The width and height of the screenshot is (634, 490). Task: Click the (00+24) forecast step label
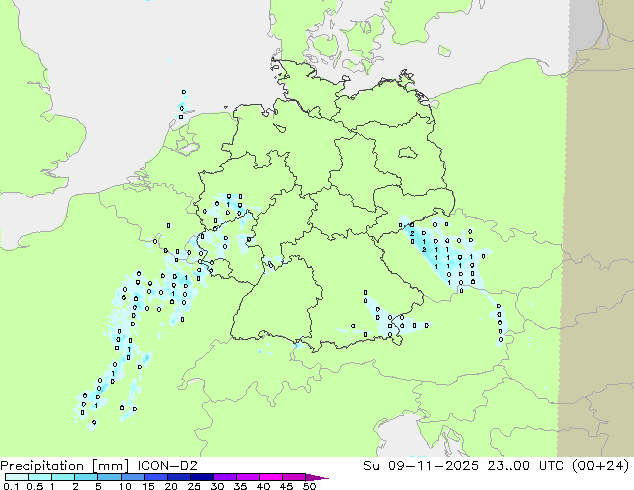pyautogui.click(x=601, y=466)
